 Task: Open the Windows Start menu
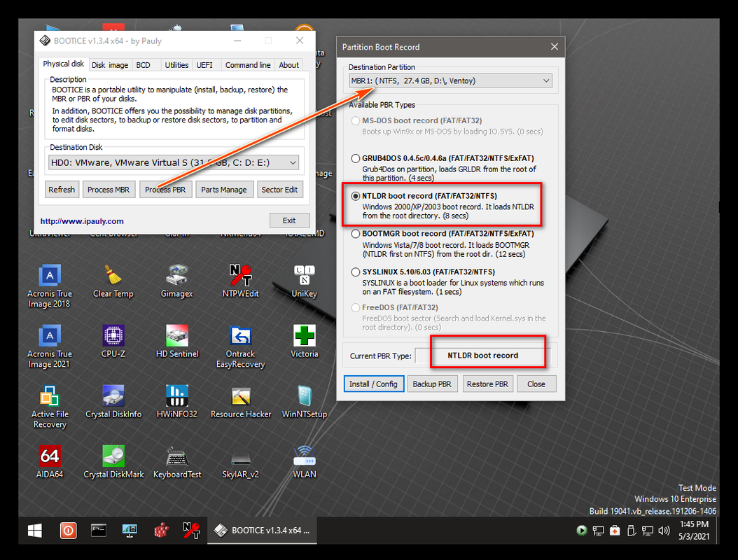(x=35, y=531)
